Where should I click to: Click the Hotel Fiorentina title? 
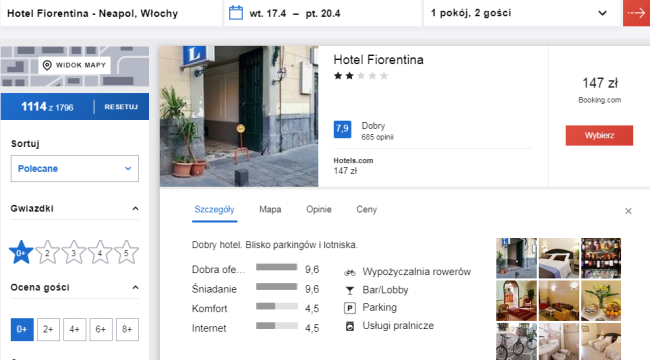click(x=378, y=60)
